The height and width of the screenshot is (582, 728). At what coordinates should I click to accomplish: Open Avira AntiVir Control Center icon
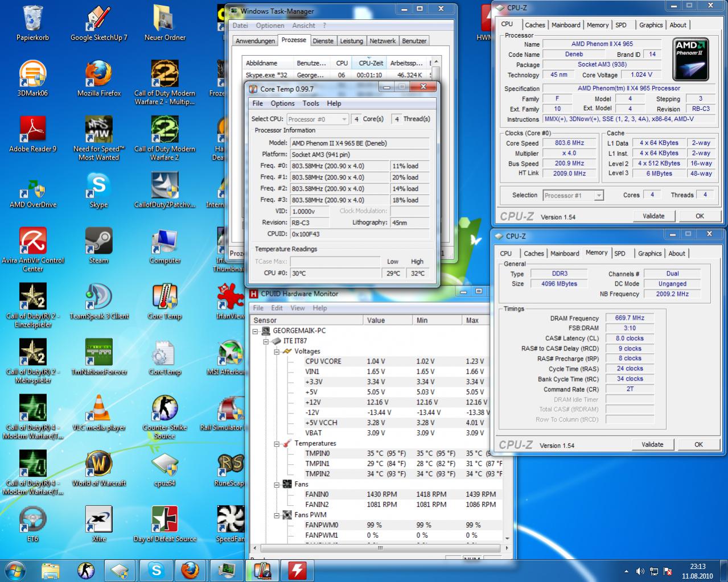tap(32, 250)
